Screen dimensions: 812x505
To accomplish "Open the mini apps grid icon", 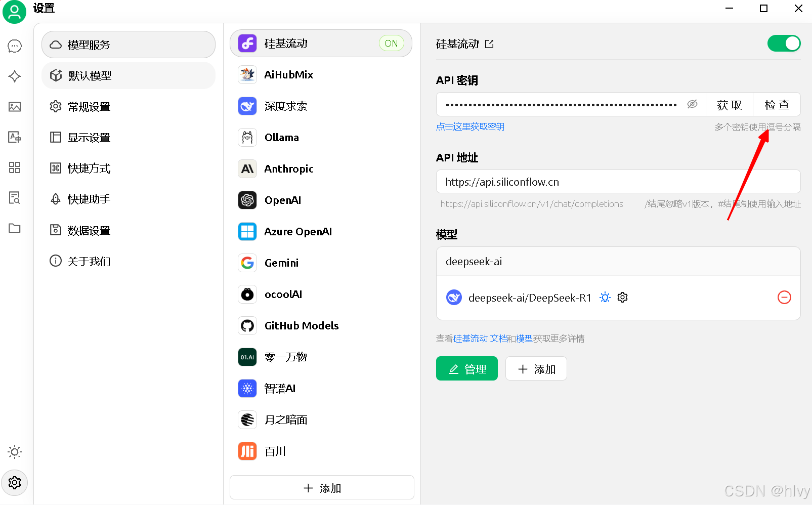I will pyautogui.click(x=15, y=167).
